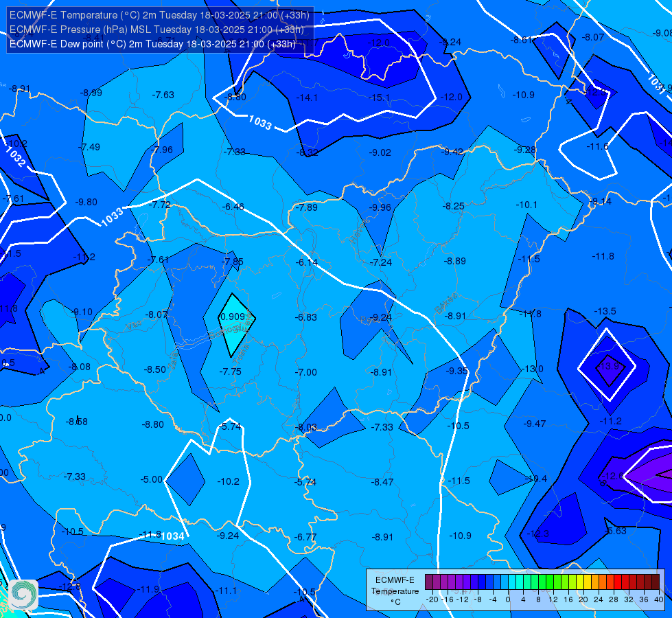Click the -9.42 temperature value

pos(452,151)
